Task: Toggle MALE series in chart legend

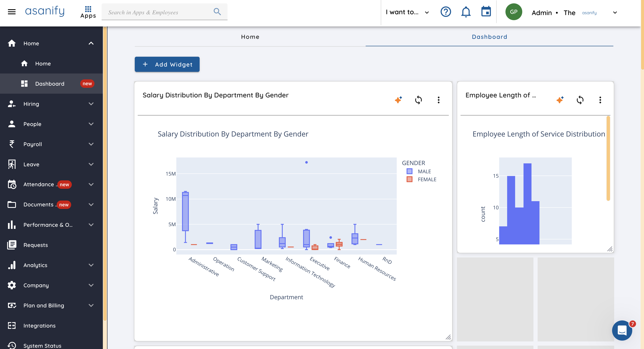Action: pyautogui.click(x=424, y=171)
